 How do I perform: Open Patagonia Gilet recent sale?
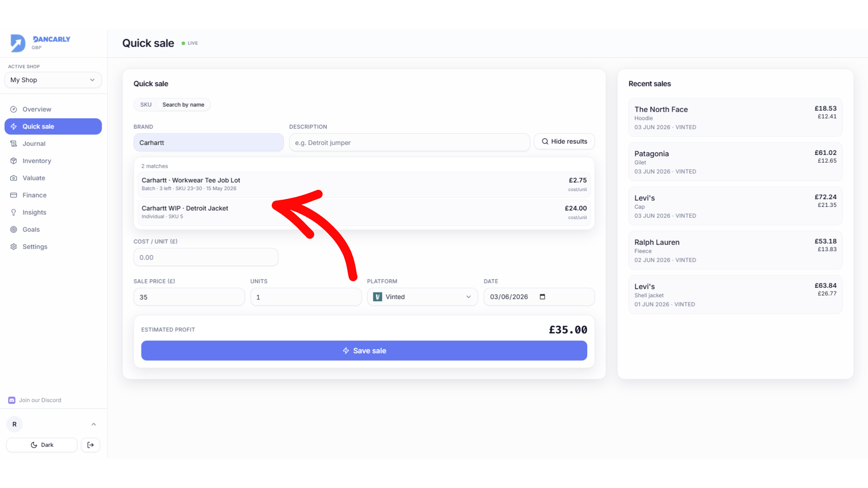tap(735, 162)
